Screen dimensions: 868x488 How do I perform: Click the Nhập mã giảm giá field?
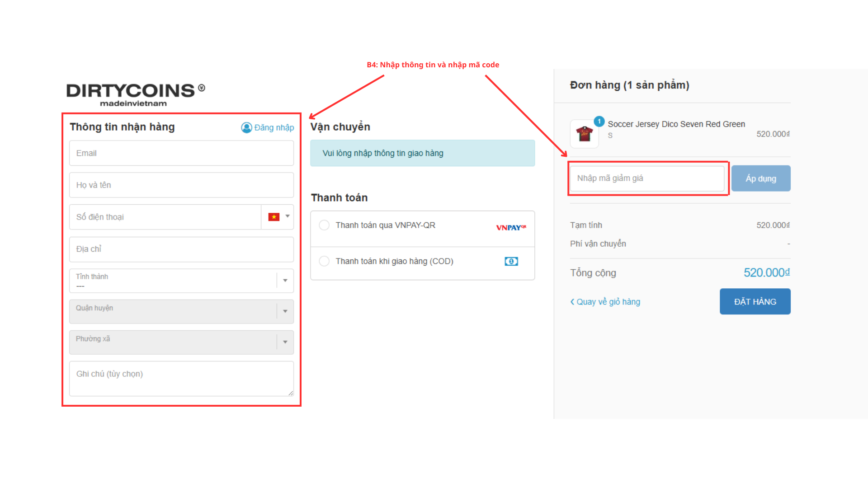[x=647, y=178]
